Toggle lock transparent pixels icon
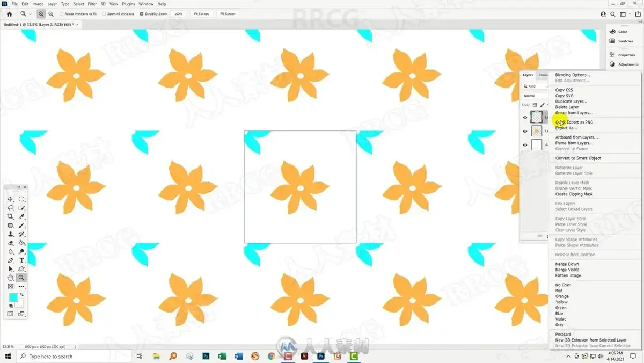The height and width of the screenshot is (363, 644). point(535,105)
